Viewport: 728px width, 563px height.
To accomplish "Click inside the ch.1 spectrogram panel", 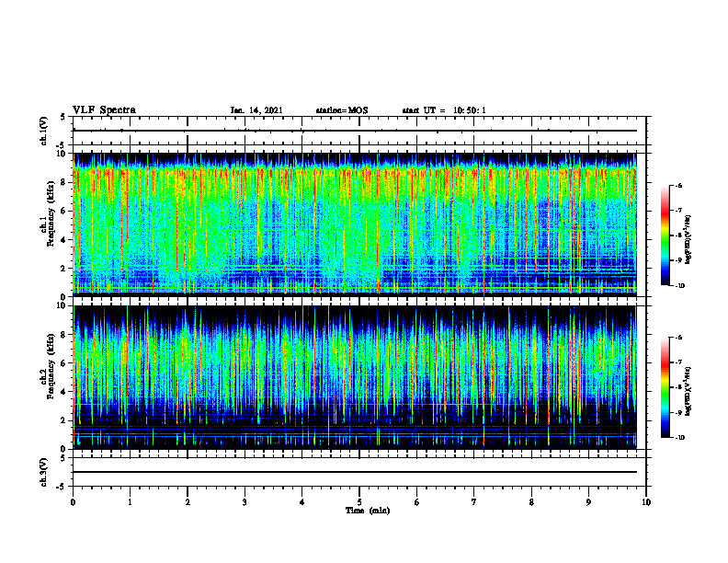I will (x=355, y=224).
